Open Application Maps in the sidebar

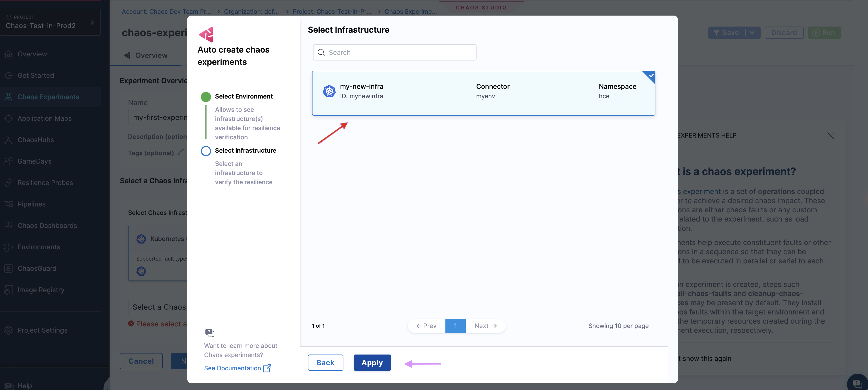tap(44, 118)
